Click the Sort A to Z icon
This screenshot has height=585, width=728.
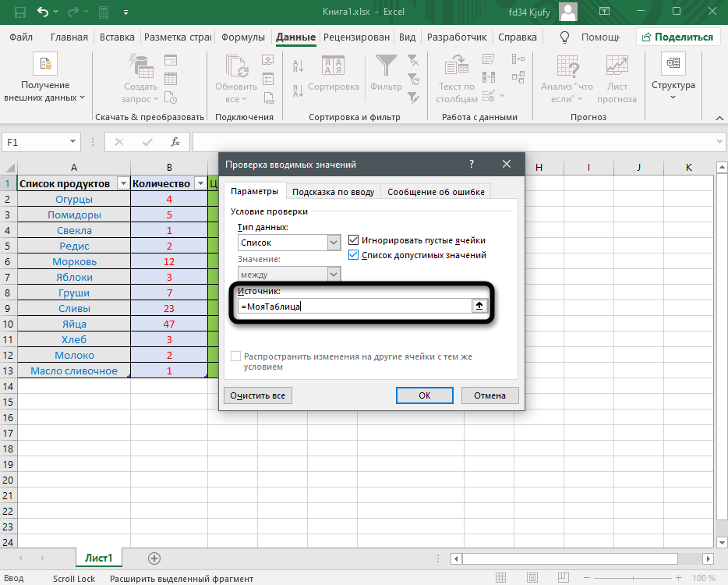tap(297, 65)
